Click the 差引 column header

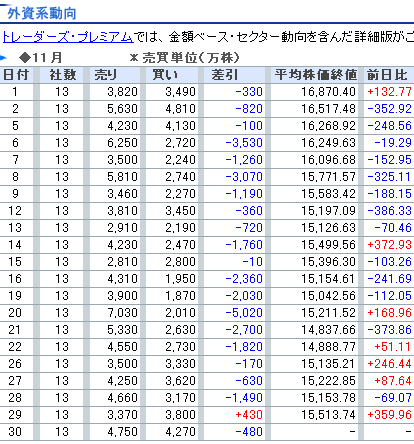coord(224,75)
